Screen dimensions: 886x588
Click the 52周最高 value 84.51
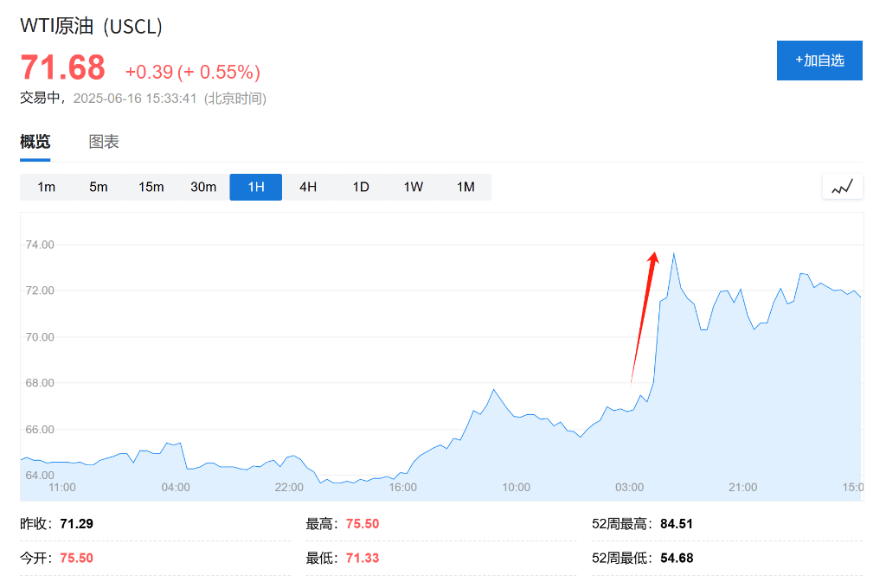click(x=677, y=524)
